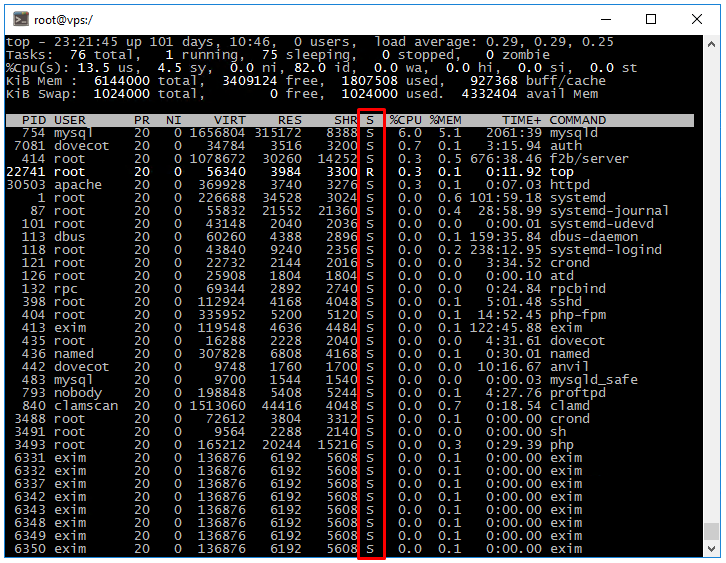Click the COMMAND column header

pos(578,120)
